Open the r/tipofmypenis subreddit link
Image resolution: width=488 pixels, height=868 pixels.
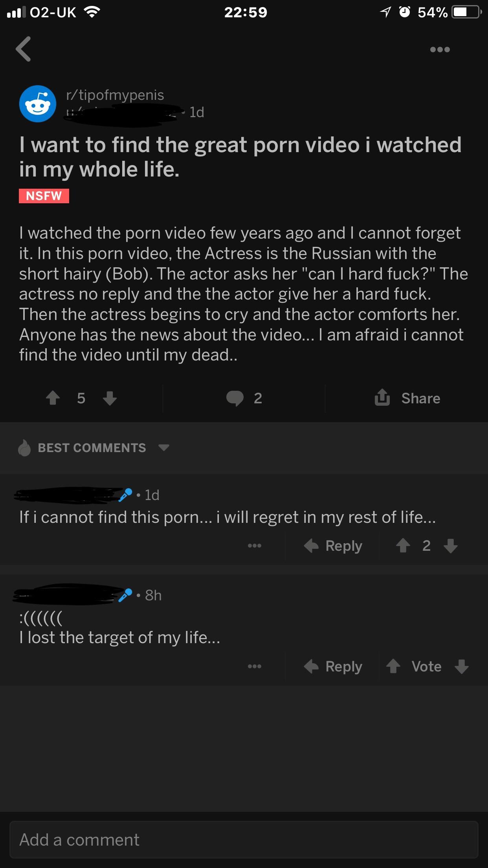pyautogui.click(x=115, y=95)
